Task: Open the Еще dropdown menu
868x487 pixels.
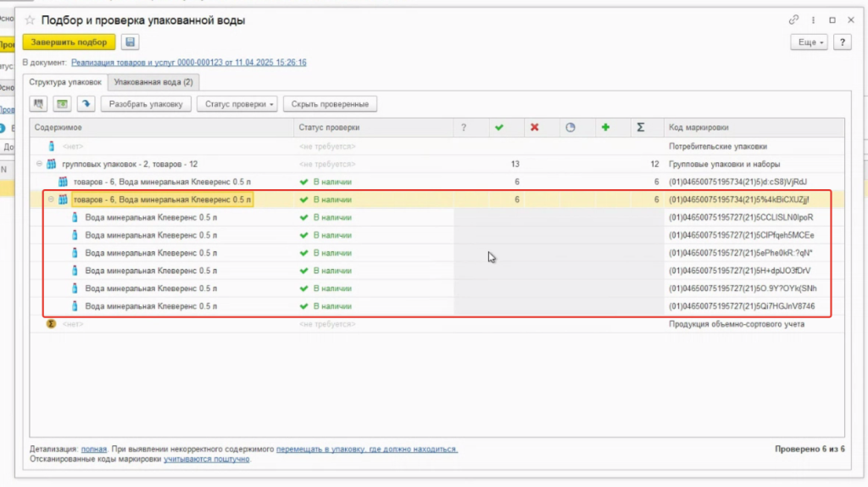Action: [x=808, y=42]
